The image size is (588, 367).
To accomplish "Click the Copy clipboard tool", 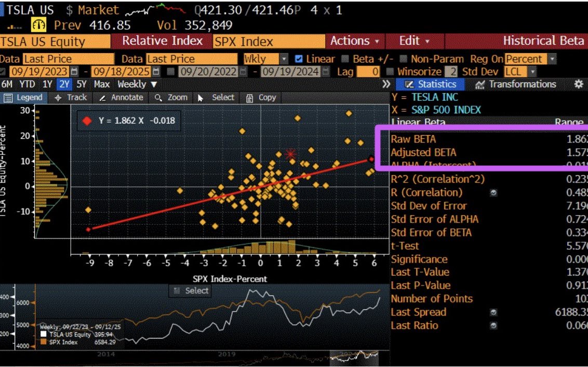I will point(261,97).
